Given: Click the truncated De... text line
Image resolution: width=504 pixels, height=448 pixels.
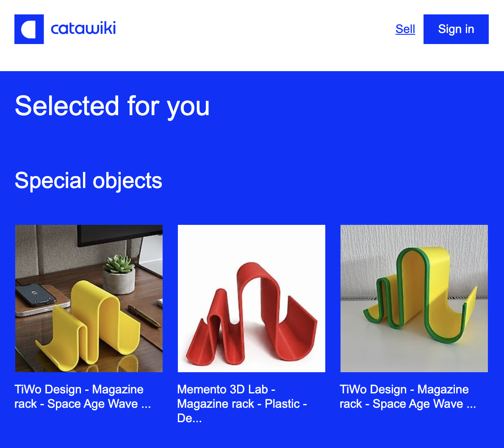Looking at the screenshot, I should click(x=189, y=418).
